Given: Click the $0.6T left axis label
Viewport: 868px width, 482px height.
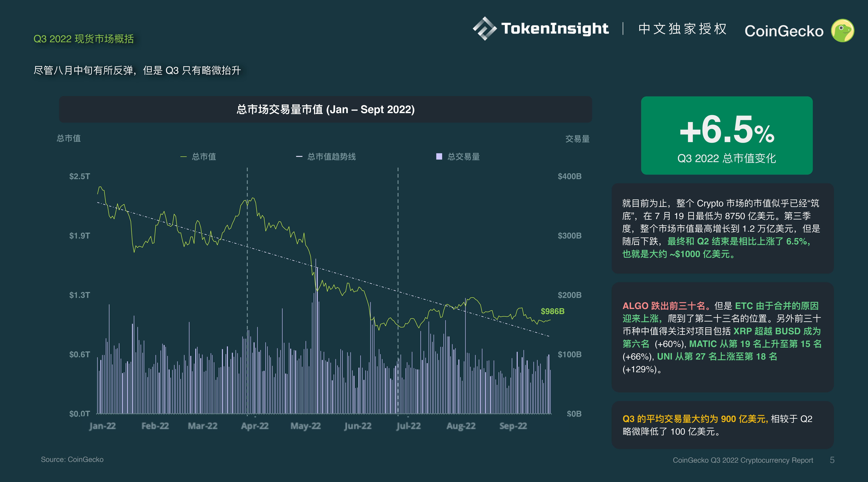Looking at the screenshot, I should 80,354.
